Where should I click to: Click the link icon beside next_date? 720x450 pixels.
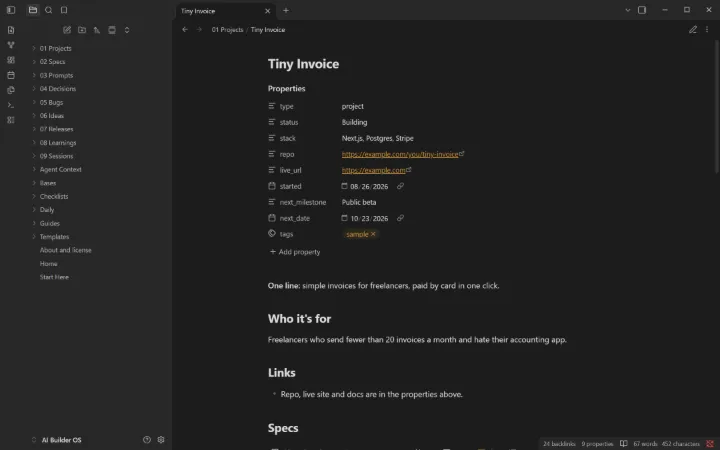pos(400,218)
